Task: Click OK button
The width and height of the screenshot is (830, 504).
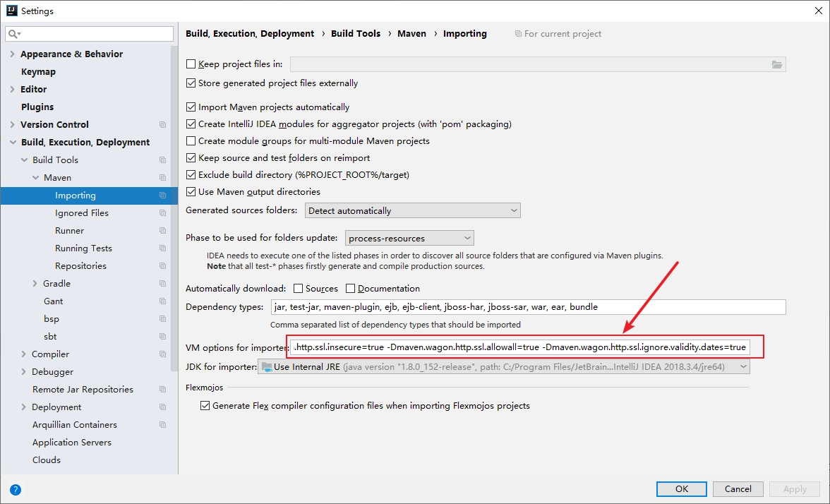Action: (x=681, y=489)
